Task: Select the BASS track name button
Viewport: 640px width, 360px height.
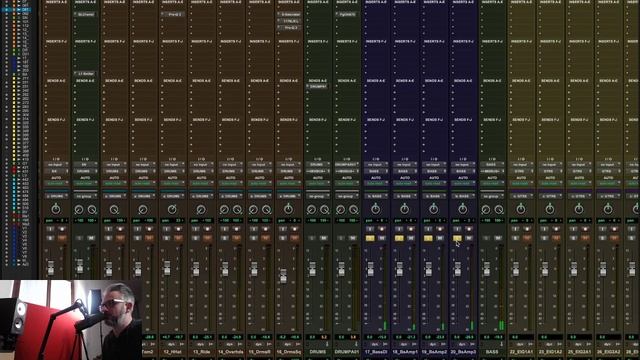Action: coord(492,352)
